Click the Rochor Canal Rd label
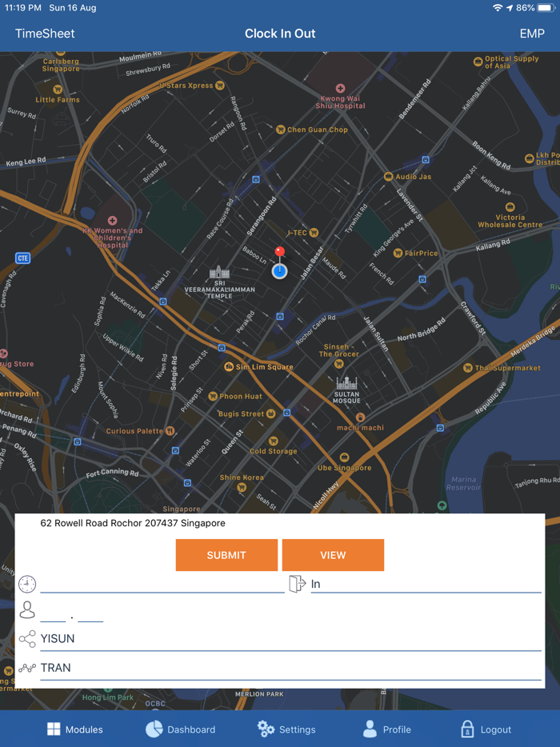560x747 pixels. [x=315, y=330]
